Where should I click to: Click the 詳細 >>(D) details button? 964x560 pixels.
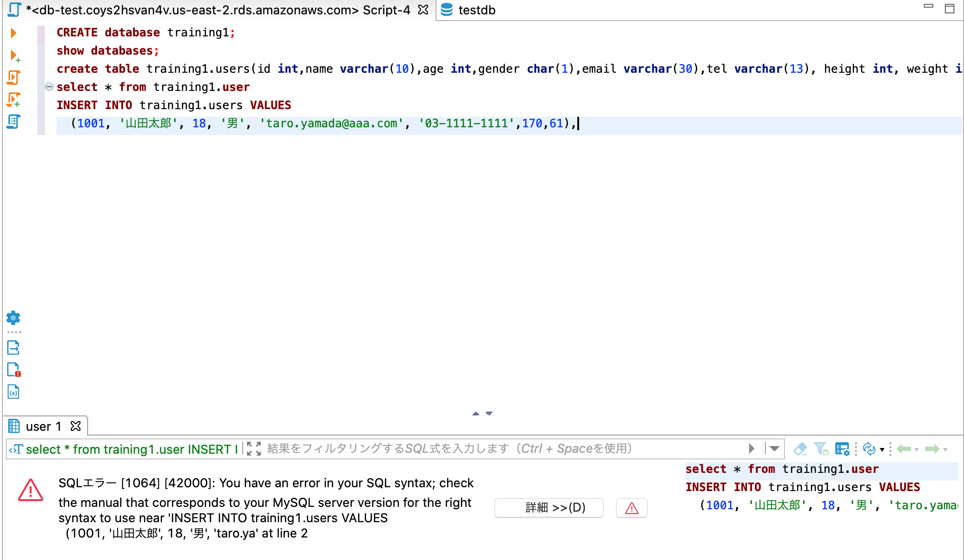549,507
